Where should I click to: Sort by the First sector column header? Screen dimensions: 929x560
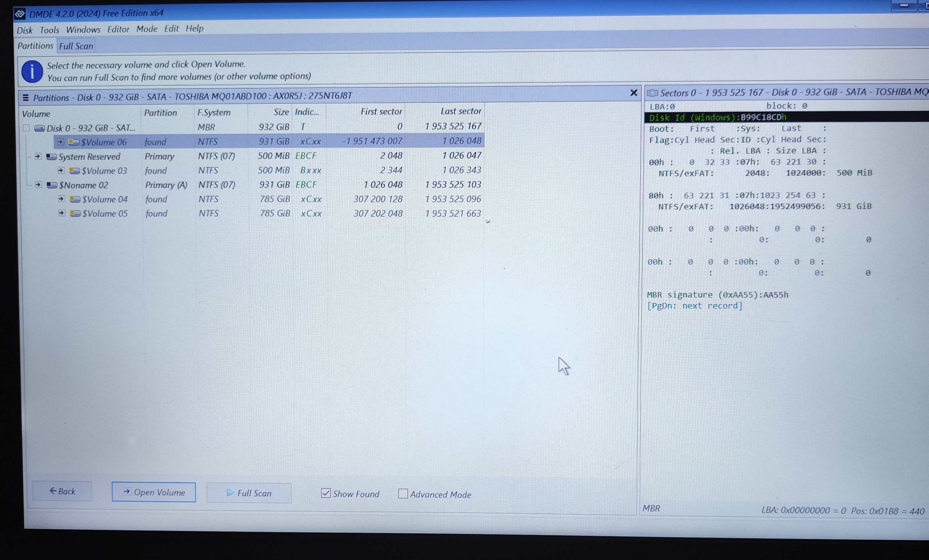tap(365, 112)
